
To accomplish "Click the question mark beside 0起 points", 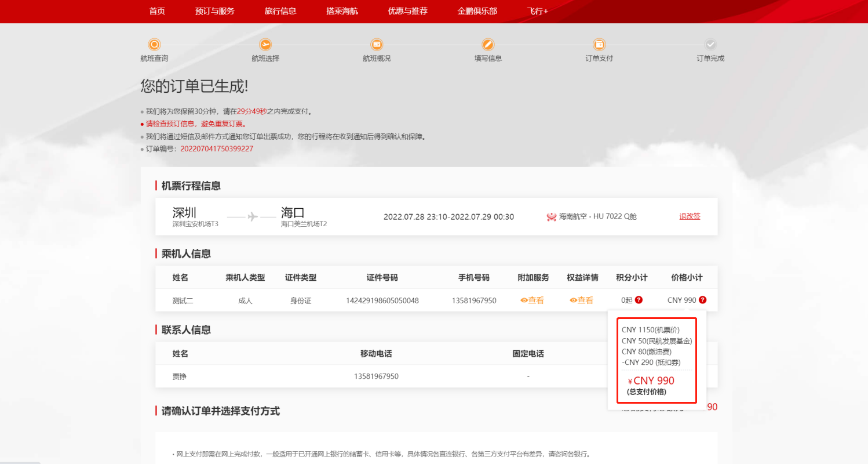I will (639, 300).
